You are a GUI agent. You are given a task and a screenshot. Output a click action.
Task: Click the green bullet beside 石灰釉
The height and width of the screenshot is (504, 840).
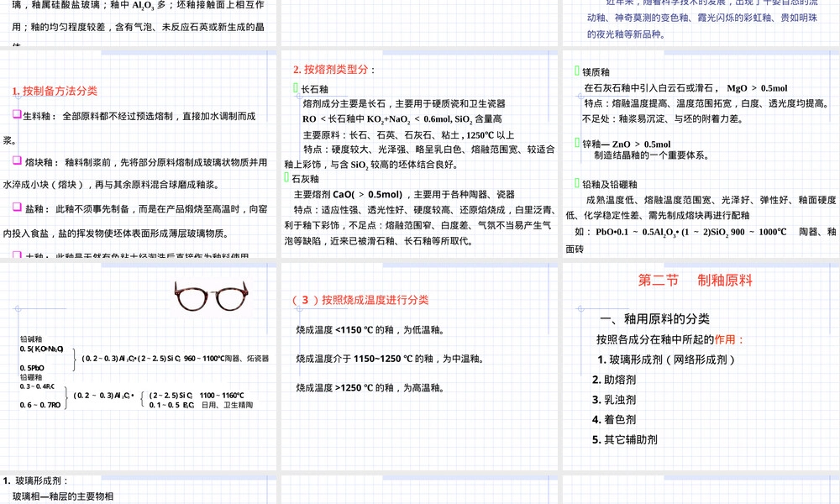coord(286,177)
